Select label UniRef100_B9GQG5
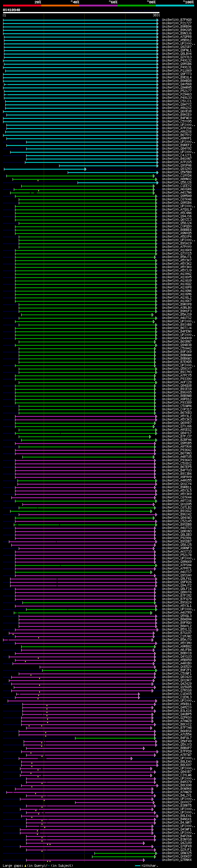 tap(176, 392)
